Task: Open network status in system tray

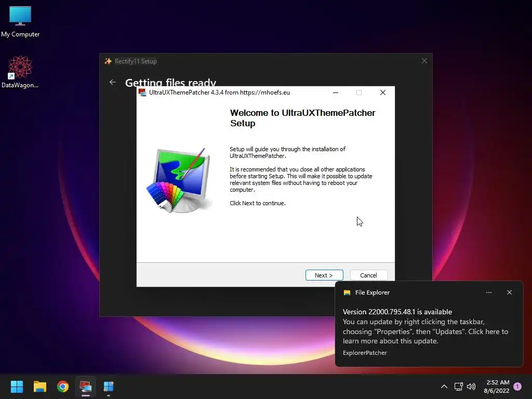Action: [x=458, y=387]
